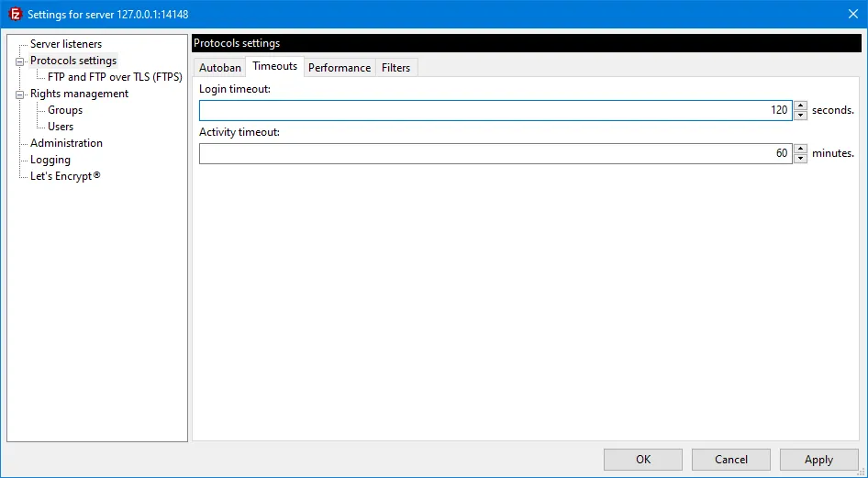Switch to the Performance tab
This screenshot has width=868, height=478.
(339, 68)
